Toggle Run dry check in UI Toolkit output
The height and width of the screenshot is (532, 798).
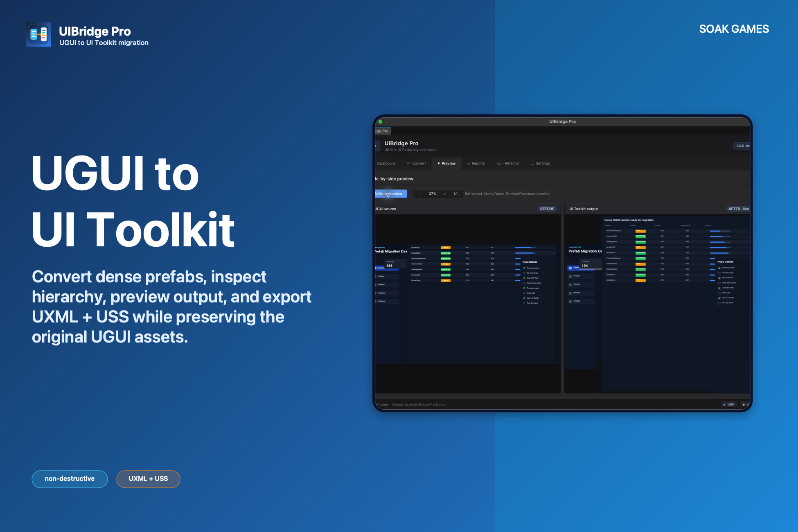tap(719, 303)
